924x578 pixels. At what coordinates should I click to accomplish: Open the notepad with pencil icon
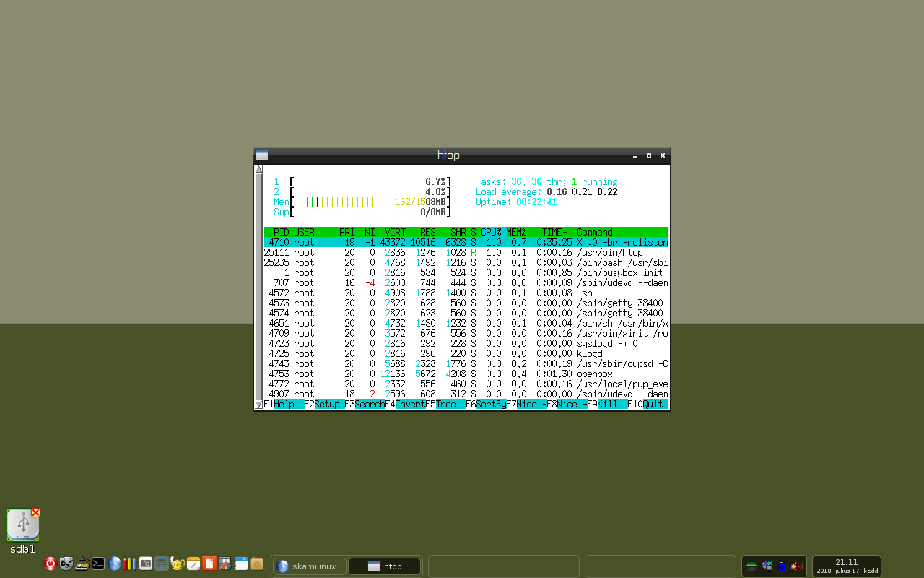coord(193,564)
